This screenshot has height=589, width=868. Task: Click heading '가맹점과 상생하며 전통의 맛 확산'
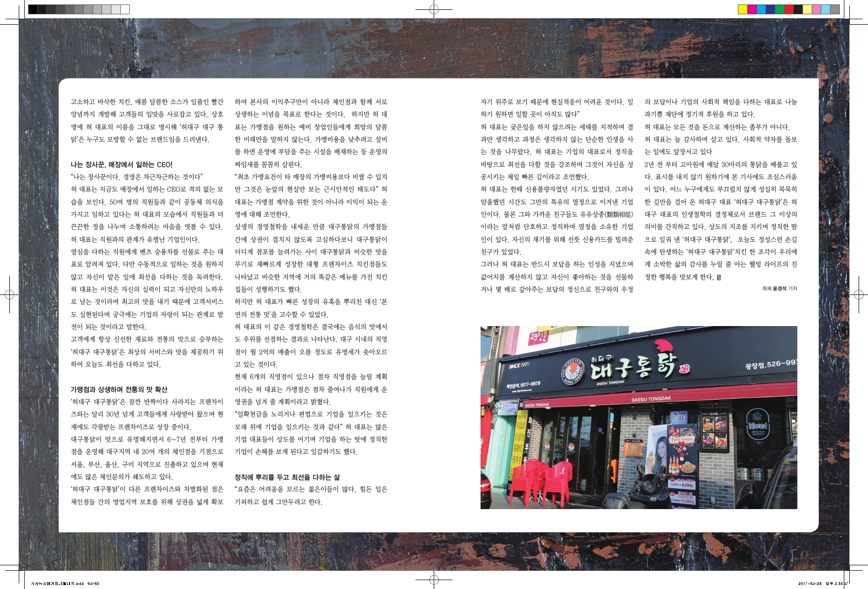coord(119,389)
